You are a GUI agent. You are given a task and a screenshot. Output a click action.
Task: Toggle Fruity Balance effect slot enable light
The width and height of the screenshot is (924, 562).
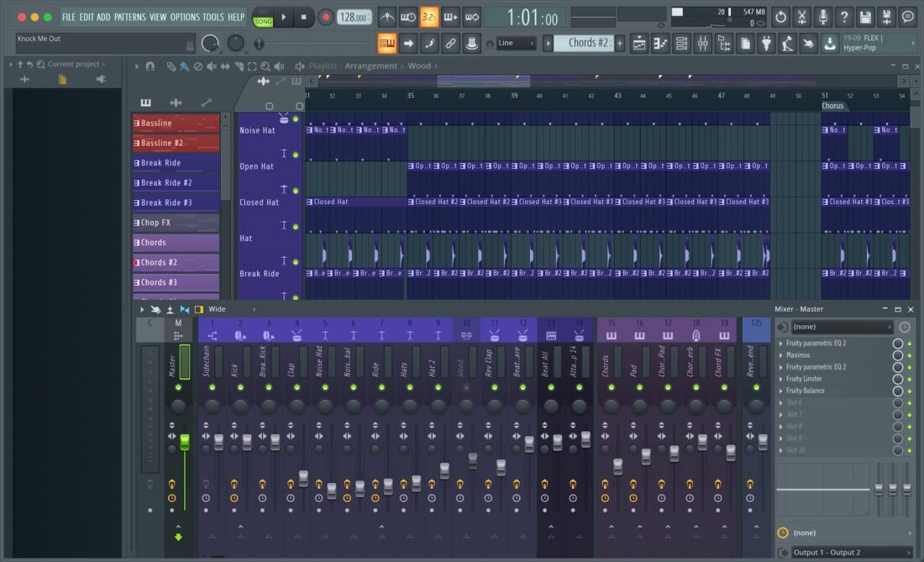tap(909, 391)
